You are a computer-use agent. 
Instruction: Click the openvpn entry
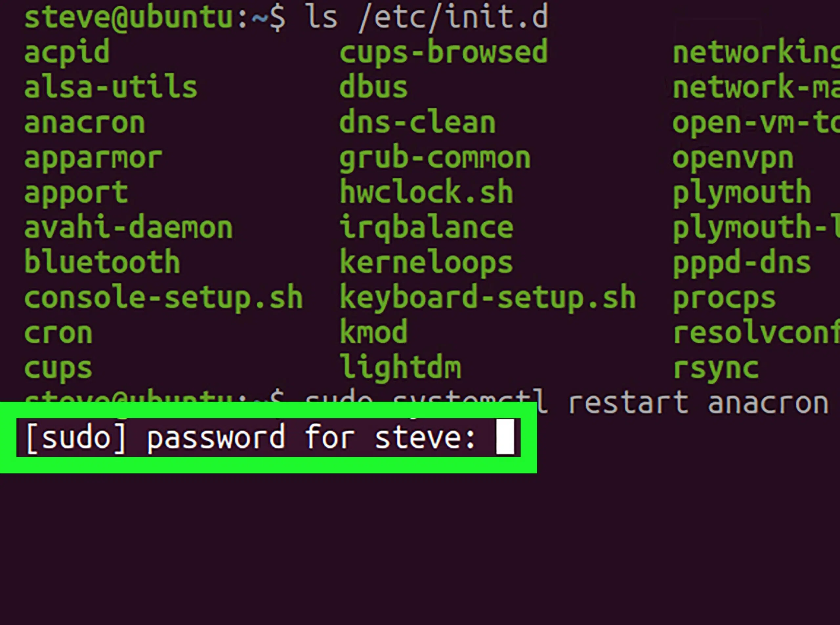732,158
